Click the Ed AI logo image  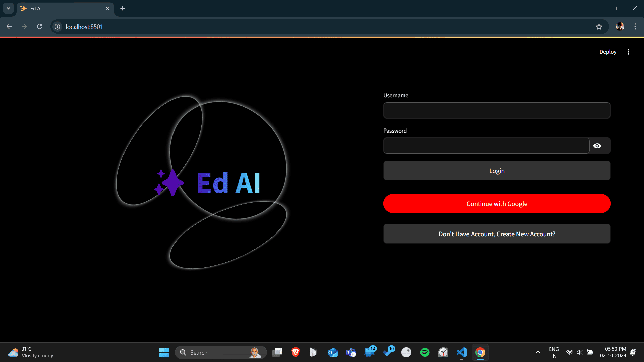(201, 182)
